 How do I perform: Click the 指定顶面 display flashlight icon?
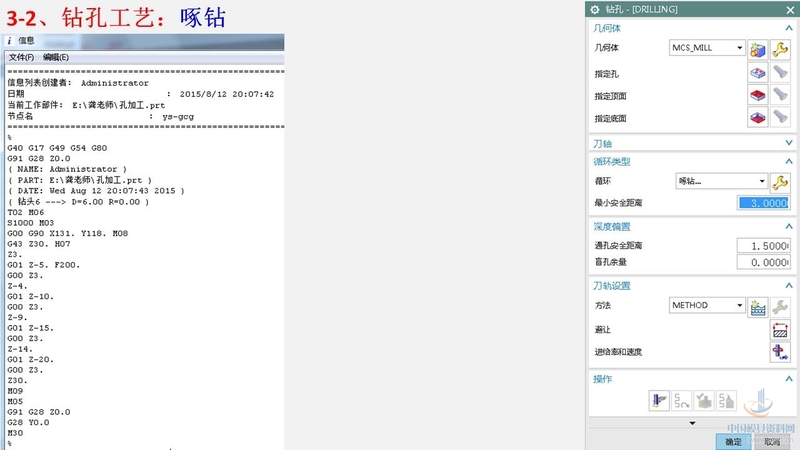pos(780,95)
